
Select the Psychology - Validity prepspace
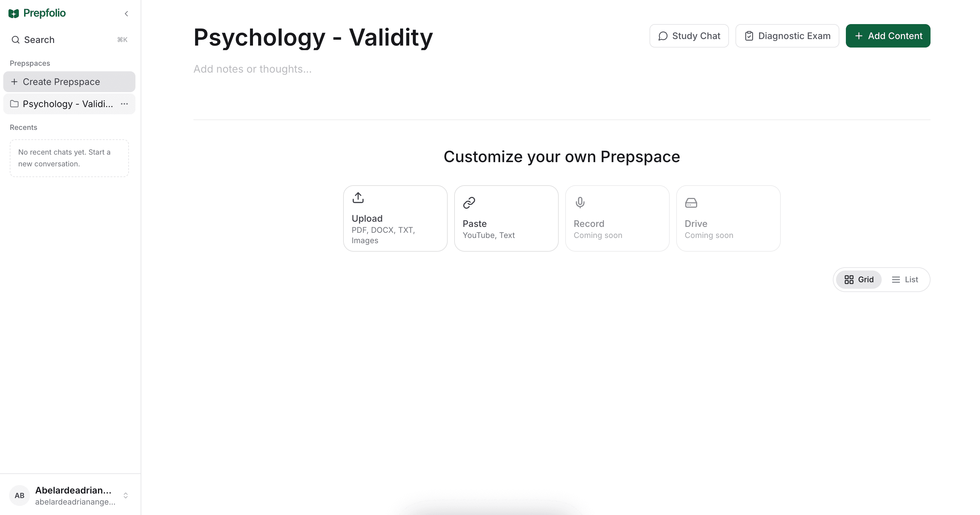tap(63, 104)
